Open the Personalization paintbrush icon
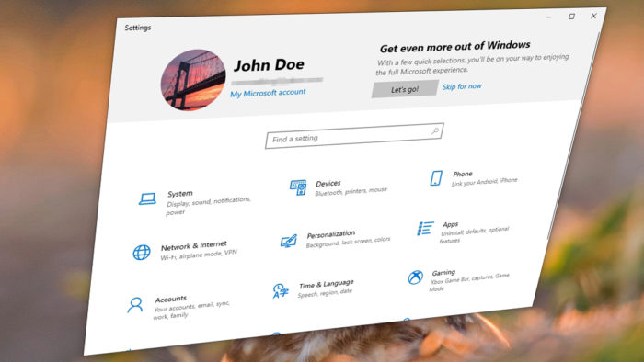 click(289, 241)
